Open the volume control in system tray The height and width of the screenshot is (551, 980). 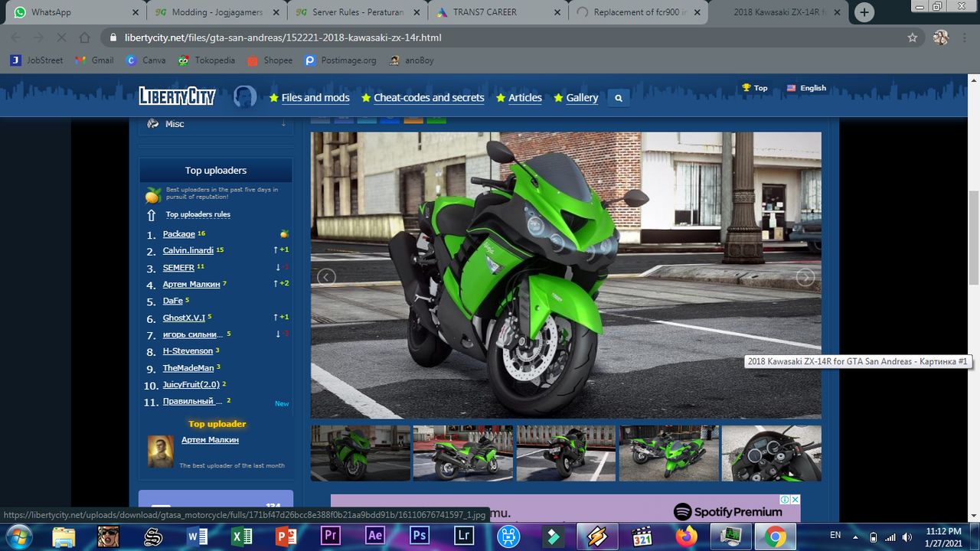pos(906,536)
